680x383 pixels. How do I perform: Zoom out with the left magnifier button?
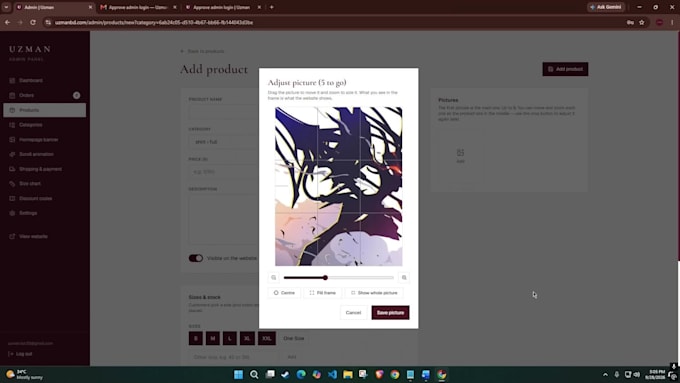[x=274, y=278]
